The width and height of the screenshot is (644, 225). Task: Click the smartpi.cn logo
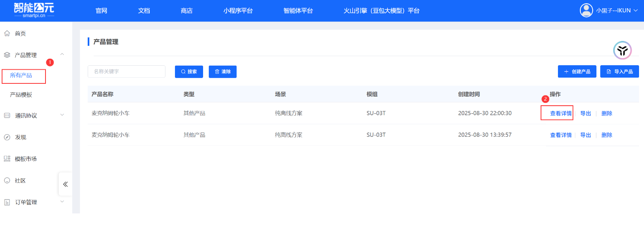34,10
